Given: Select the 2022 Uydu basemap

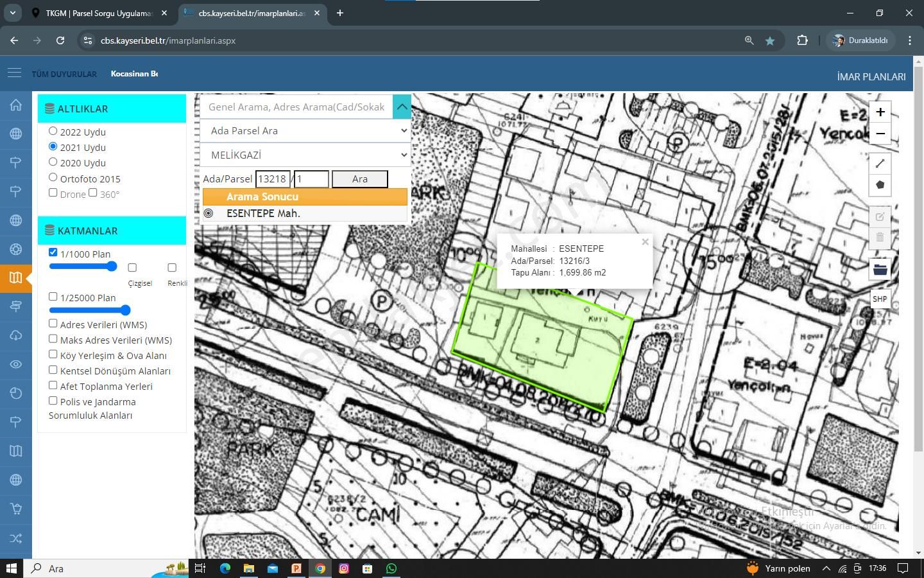Looking at the screenshot, I should [53, 131].
